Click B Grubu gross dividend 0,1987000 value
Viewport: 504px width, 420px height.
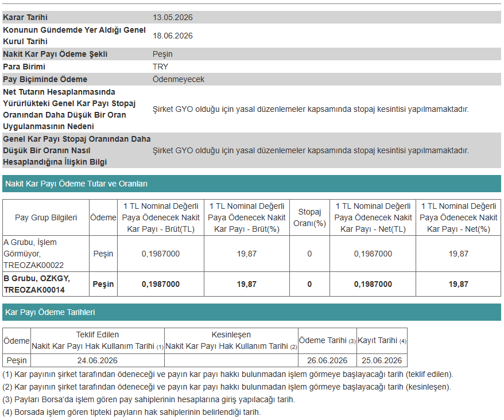[x=161, y=284]
